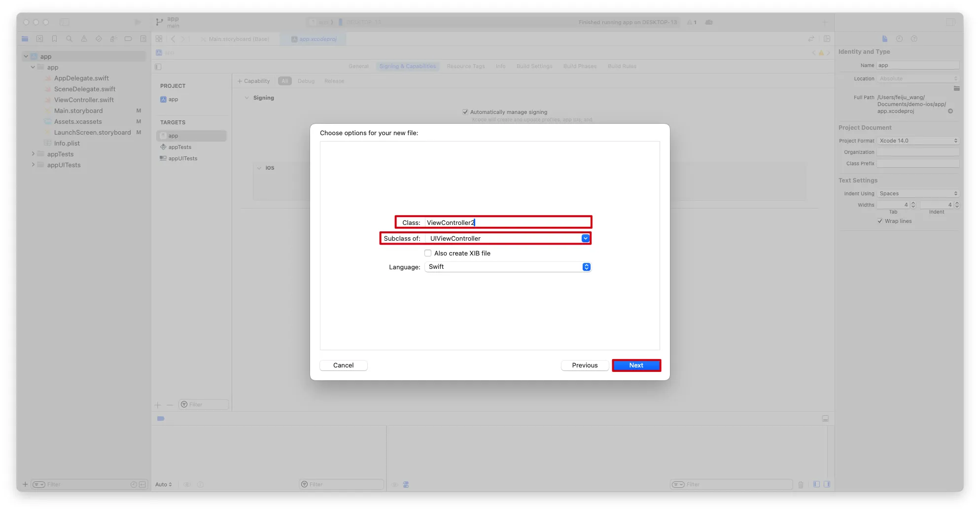Expand the appTests folder
The width and height of the screenshot is (980, 512).
[x=33, y=154]
